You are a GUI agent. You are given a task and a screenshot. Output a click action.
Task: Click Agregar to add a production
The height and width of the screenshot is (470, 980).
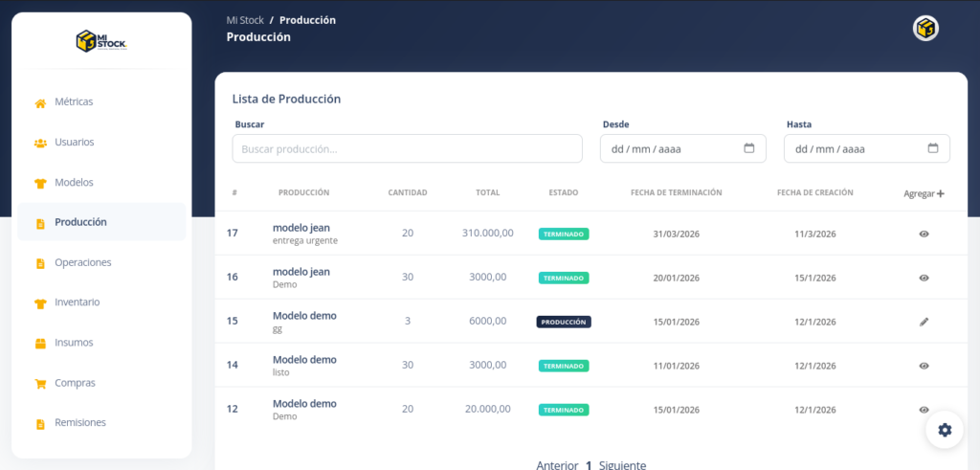[x=924, y=193]
